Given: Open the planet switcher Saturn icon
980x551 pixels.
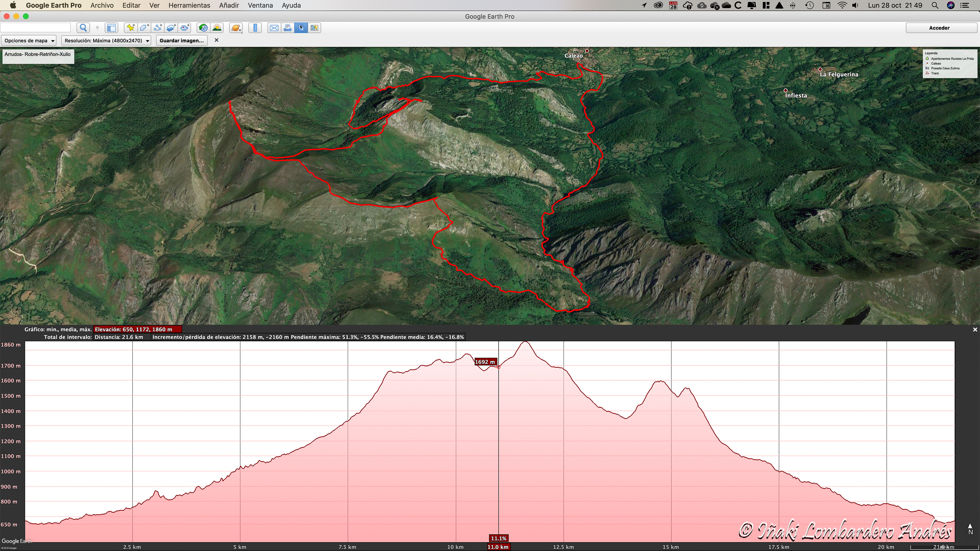Looking at the screenshot, I should click(236, 28).
